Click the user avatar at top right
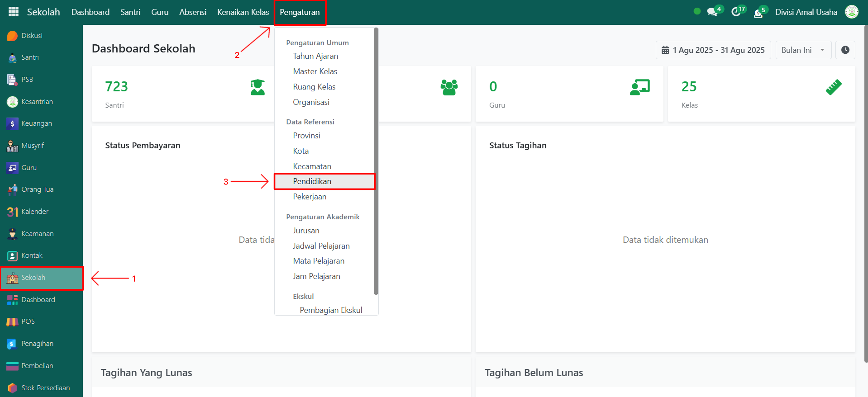 click(851, 12)
